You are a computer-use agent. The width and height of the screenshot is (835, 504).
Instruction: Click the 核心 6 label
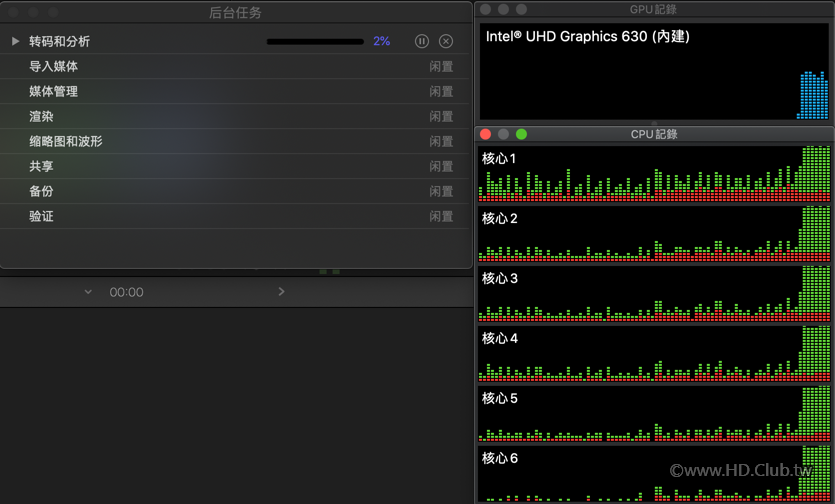[500, 458]
